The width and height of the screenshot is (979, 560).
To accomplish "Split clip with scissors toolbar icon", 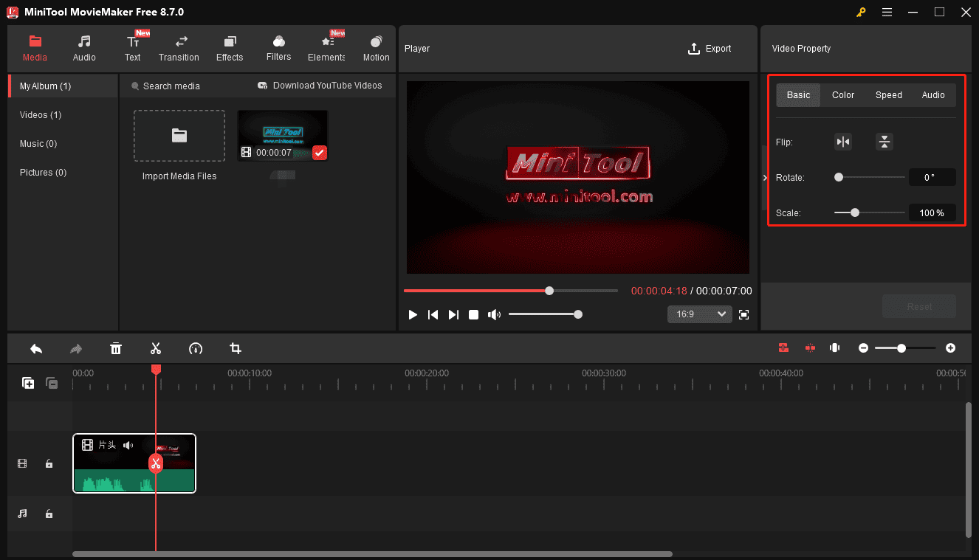I will [x=156, y=348].
